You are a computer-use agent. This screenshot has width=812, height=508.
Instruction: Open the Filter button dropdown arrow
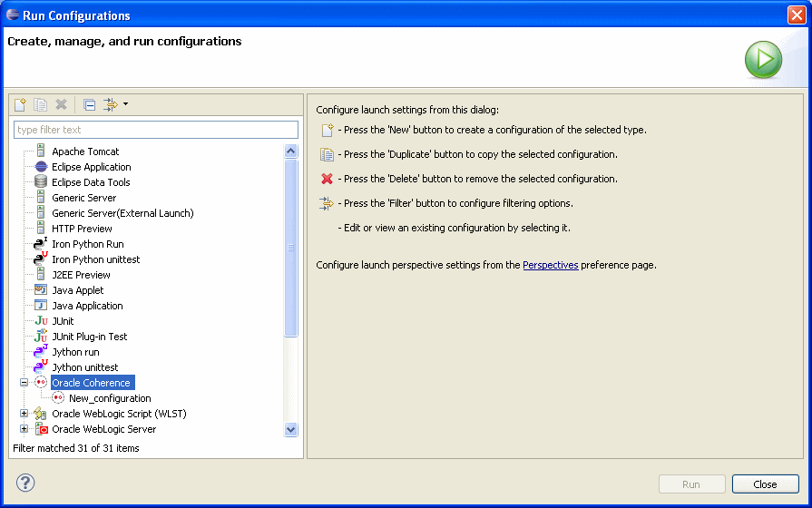(x=125, y=104)
